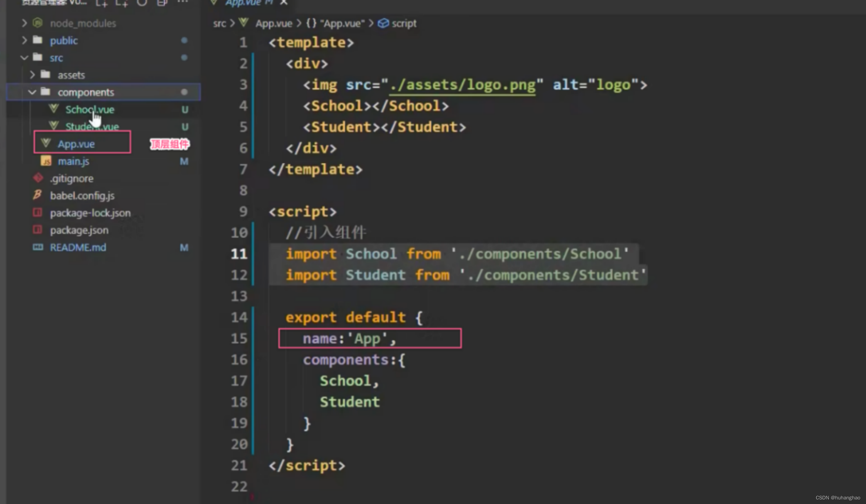Expand the assets folder chevron
Viewport: 866px width, 504px height.
[x=32, y=75]
